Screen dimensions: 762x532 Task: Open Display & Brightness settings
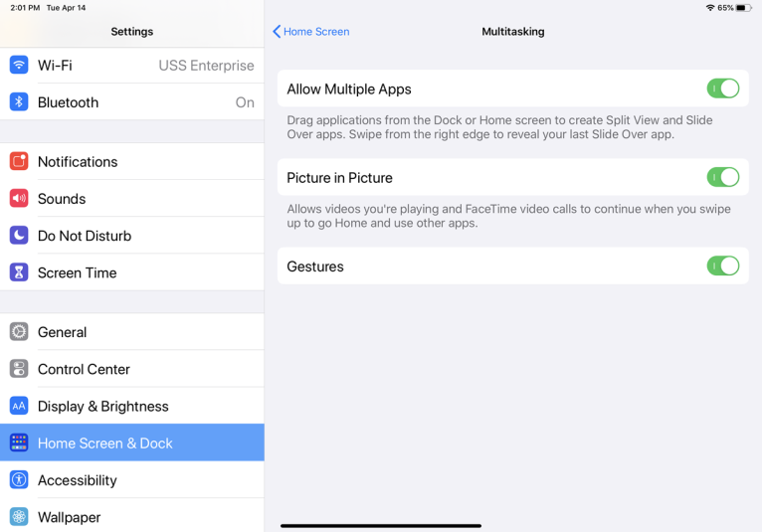coord(132,406)
